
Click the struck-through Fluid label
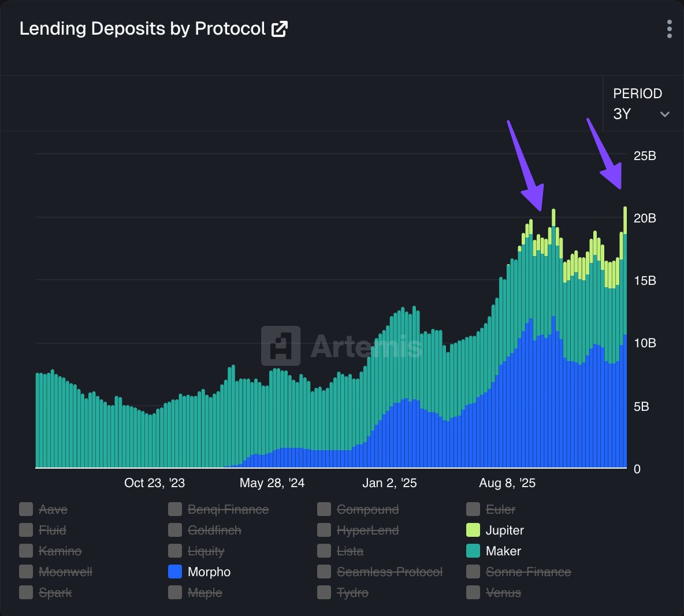(53, 530)
